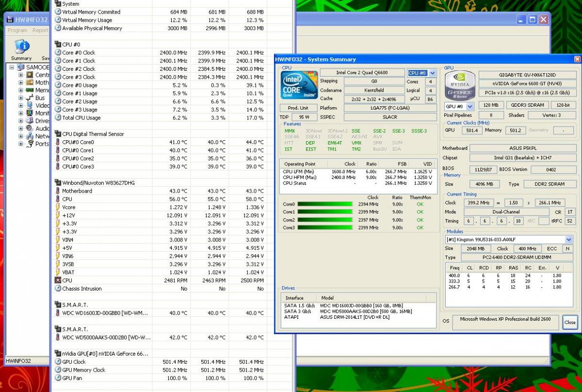
Task: Select the Audio speaker icon in the device tree
Action: pos(30,129)
